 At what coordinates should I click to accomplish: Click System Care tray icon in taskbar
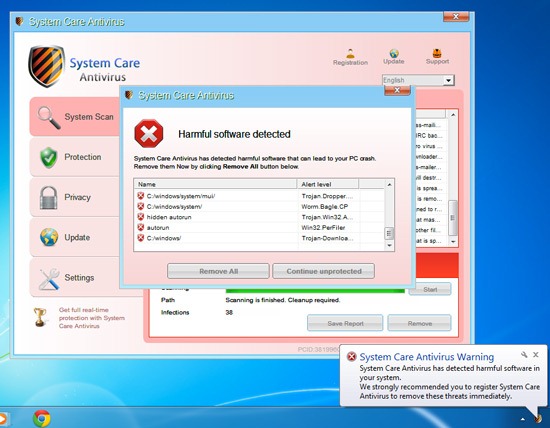click(537, 419)
